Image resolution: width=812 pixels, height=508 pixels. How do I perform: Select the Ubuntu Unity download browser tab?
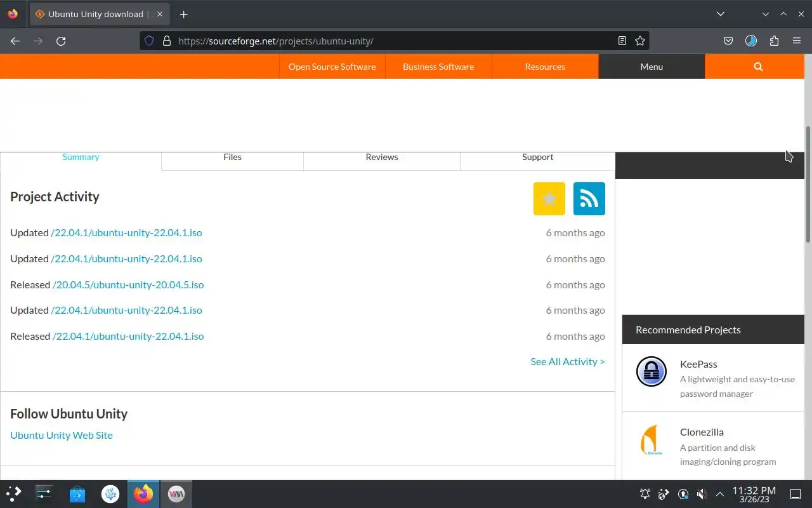[98, 14]
